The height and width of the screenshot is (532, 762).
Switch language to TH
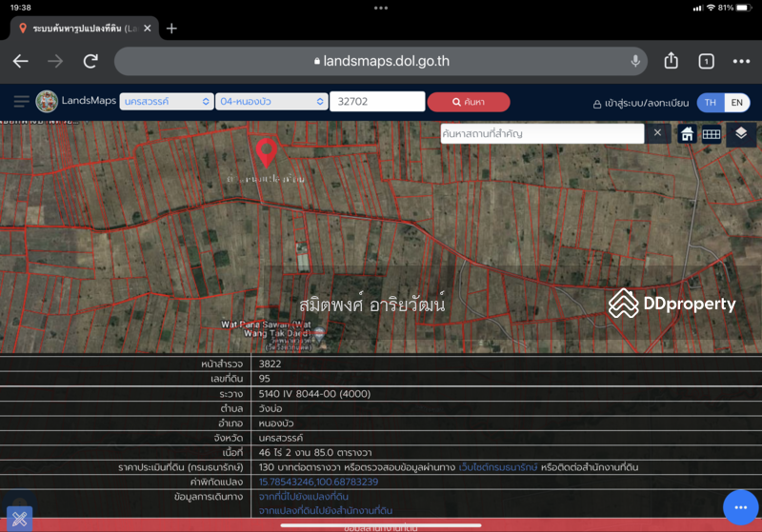[x=710, y=103]
